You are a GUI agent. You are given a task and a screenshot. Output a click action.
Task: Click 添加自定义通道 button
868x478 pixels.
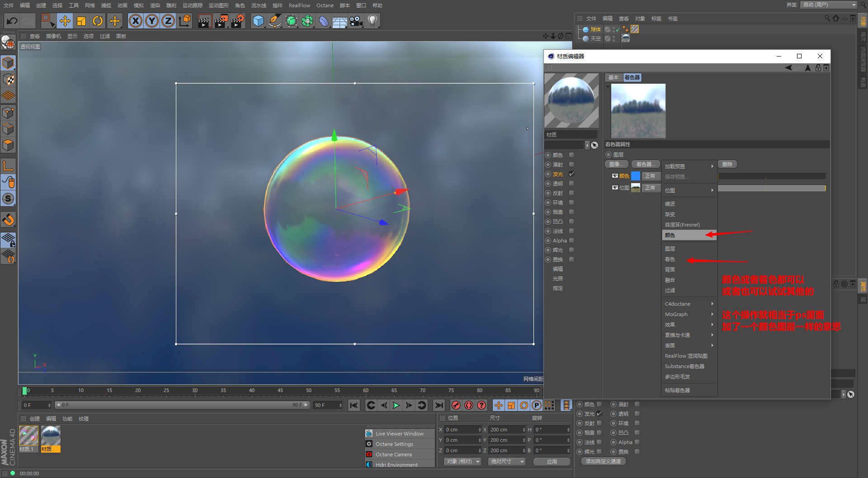pos(603,461)
